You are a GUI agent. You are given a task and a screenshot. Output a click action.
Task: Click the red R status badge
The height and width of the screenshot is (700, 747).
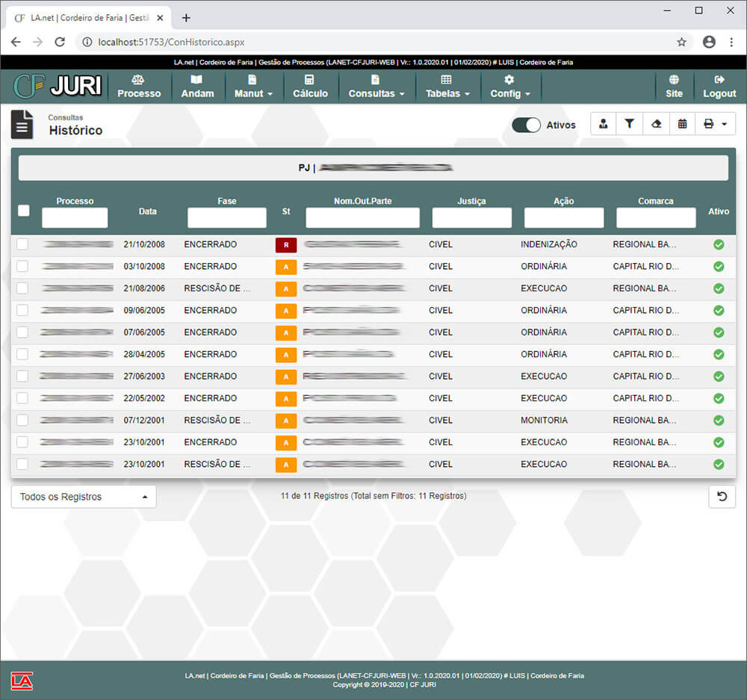tap(286, 244)
